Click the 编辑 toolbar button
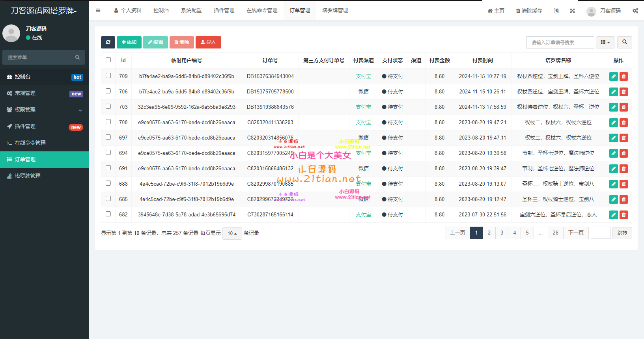 click(155, 42)
